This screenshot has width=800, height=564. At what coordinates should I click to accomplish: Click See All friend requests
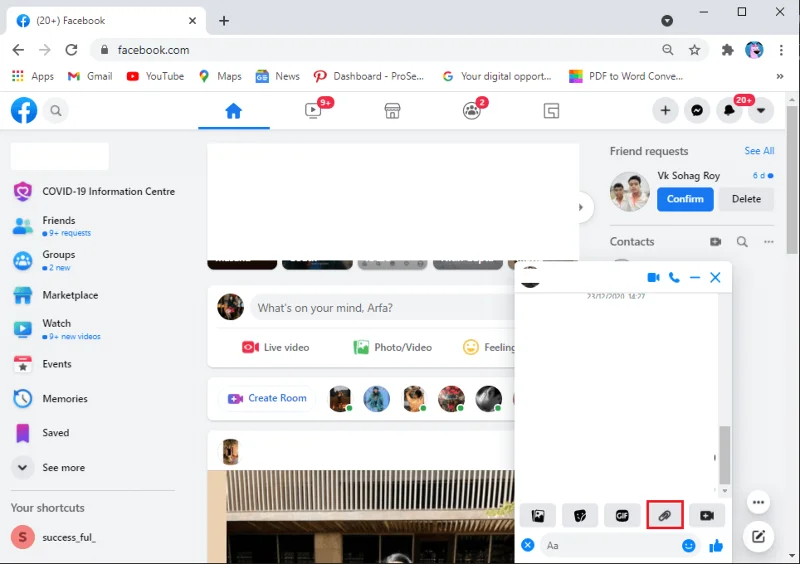[x=759, y=151]
